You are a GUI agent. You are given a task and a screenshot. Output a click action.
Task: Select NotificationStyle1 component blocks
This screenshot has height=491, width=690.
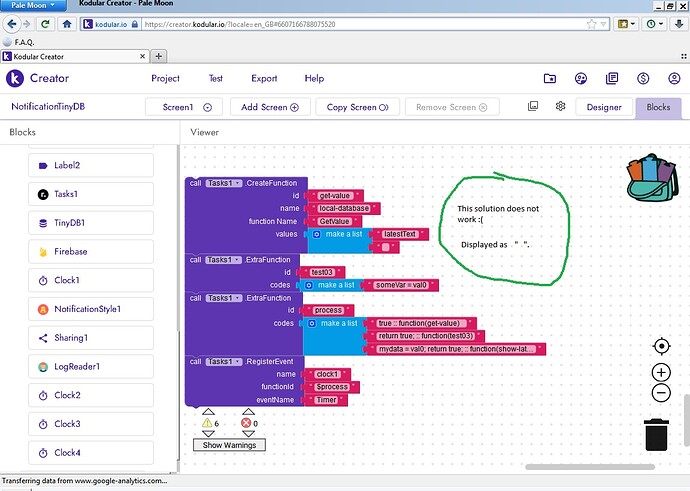click(x=91, y=309)
